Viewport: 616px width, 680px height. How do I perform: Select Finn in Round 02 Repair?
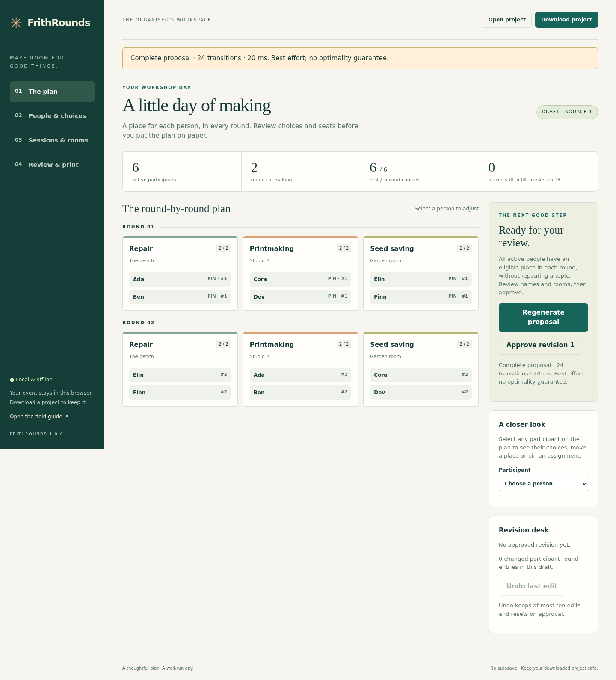click(x=180, y=393)
